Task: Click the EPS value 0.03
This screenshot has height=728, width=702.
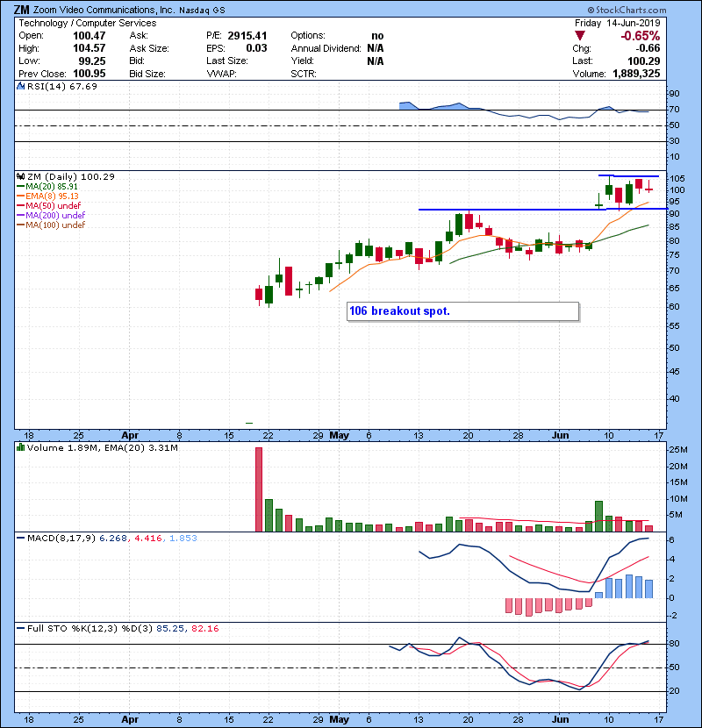Action: pyautogui.click(x=256, y=48)
